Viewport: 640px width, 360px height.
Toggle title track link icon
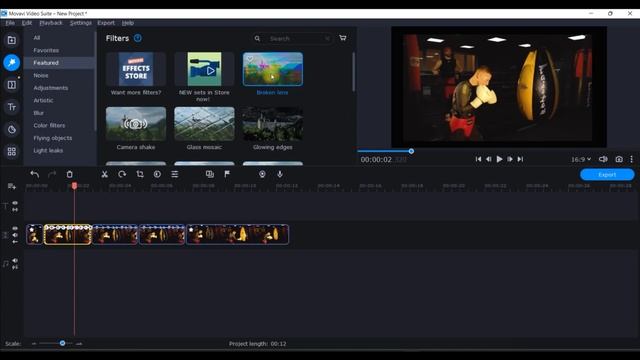15,210
